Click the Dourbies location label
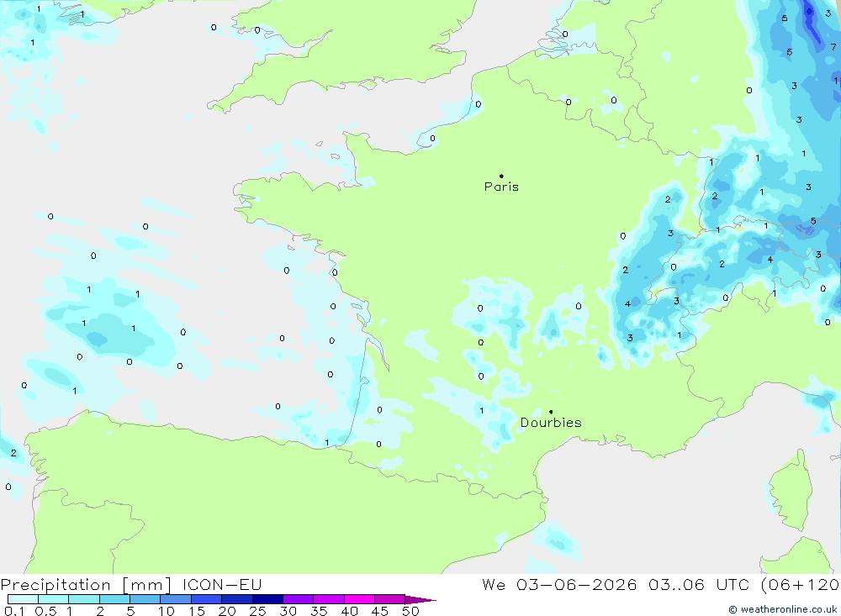Viewport: 841px width, 616px height. point(551,423)
